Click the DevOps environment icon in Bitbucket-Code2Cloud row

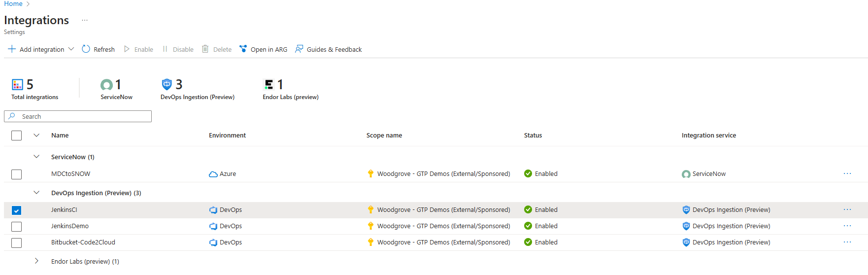[213, 242]
